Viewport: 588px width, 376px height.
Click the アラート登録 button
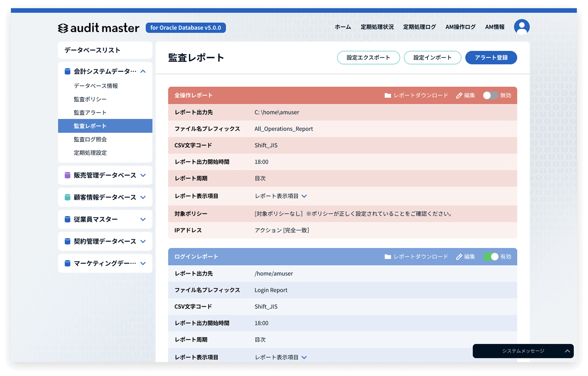(491, 58)
